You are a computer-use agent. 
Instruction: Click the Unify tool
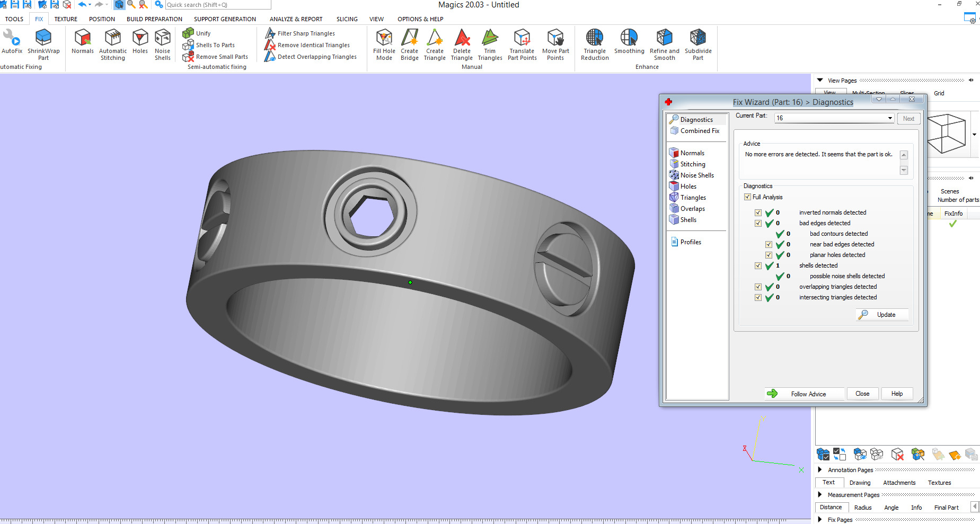[x=197, y=33]
